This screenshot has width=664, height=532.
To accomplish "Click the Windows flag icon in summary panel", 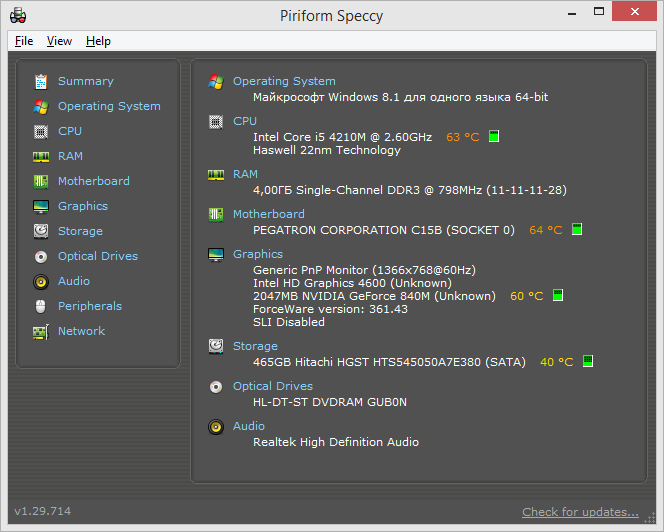I will pos(216,81).
